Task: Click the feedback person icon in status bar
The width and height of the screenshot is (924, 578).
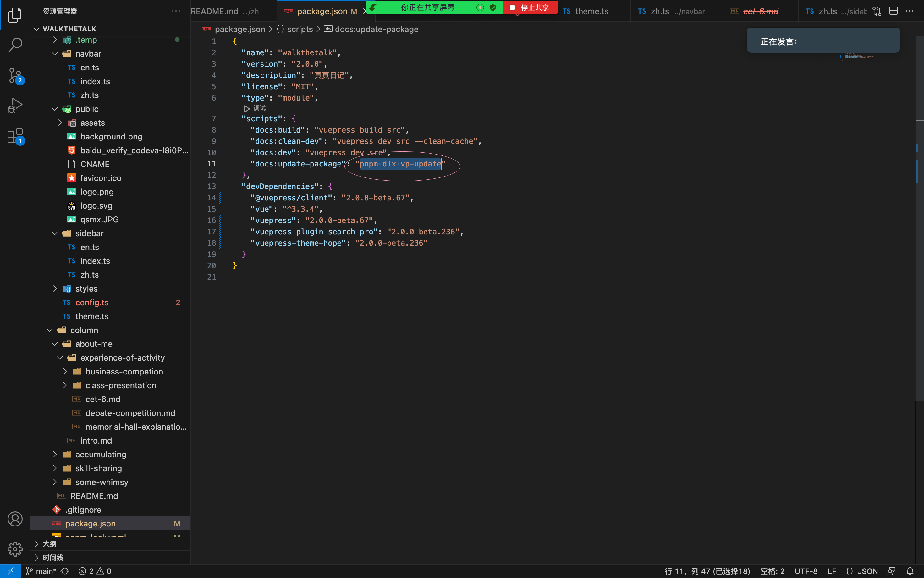Action: pyautogui.click(x=892, y=571)
